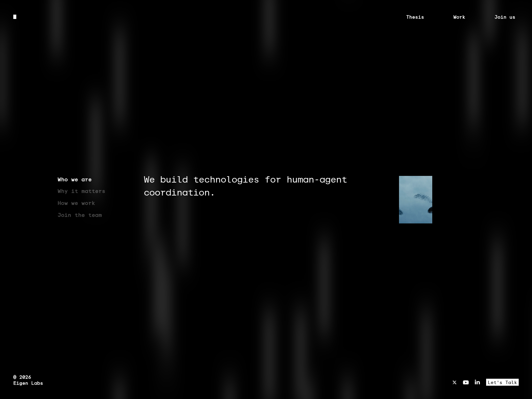Select the Why it matters section link

(x=81, y=191)
